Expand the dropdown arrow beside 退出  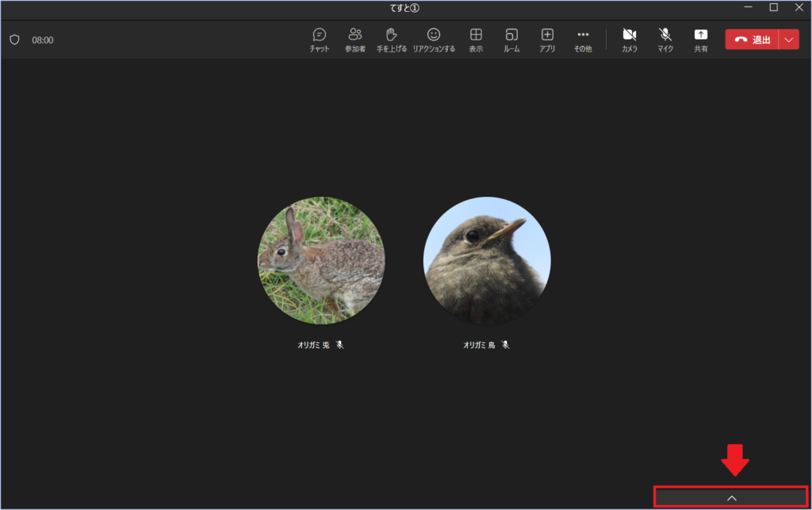tap(789, 40)
